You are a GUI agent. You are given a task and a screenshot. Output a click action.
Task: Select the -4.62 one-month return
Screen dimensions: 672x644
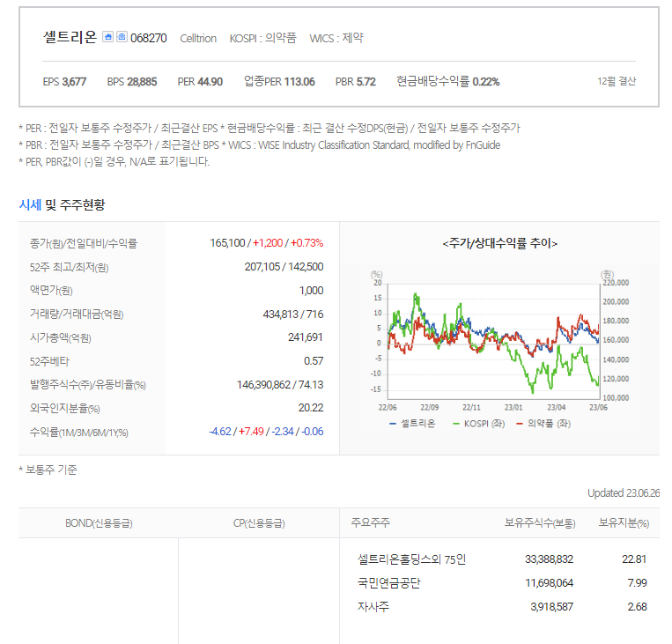pos(220,432)
